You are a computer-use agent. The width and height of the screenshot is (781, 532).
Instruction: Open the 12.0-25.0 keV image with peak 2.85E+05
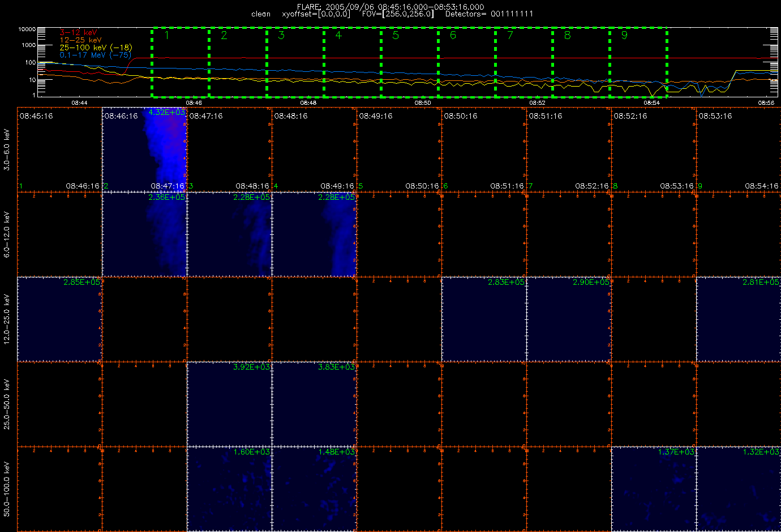59,319
